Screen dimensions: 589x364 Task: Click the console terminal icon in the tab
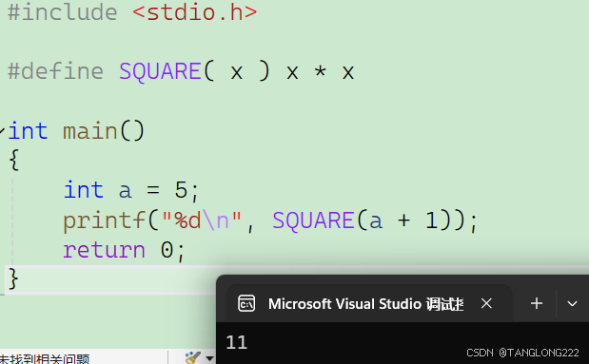(246, 303)
